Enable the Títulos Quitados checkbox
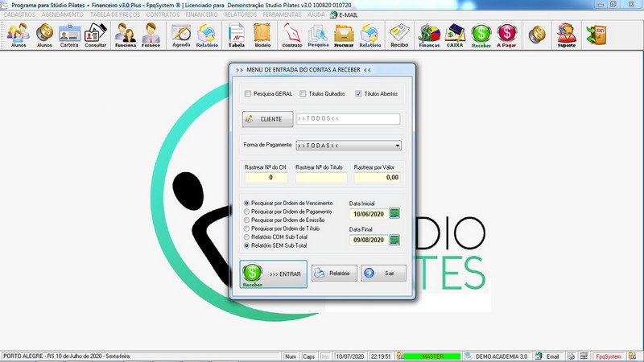 pyautogui.click(x=303, y=93)
